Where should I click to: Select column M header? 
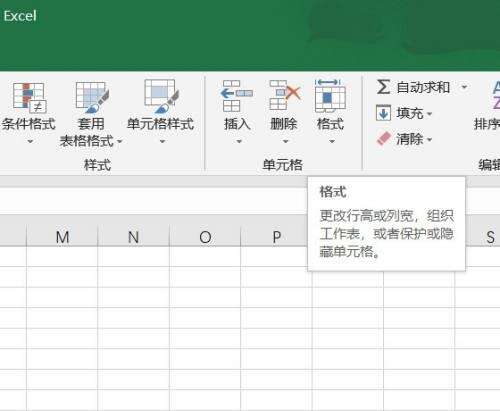click(x=62, y=237)
